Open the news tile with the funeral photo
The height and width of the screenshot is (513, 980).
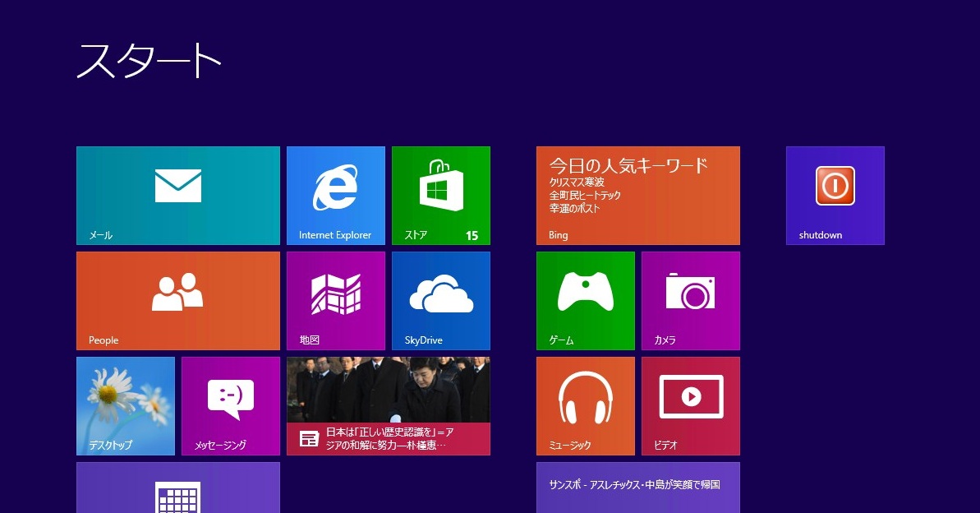pyautogui.click(x=388, y=406)
